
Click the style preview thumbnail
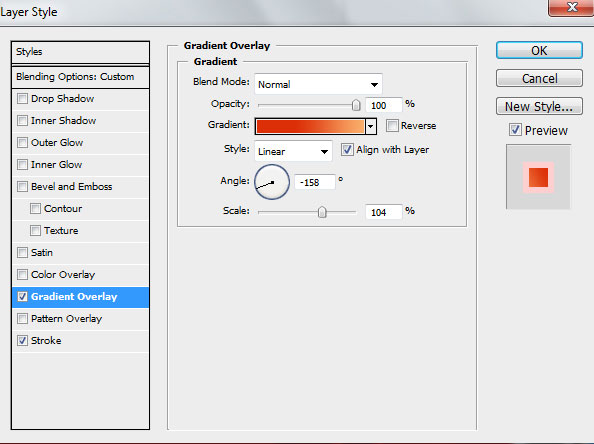tap(538, 177)
